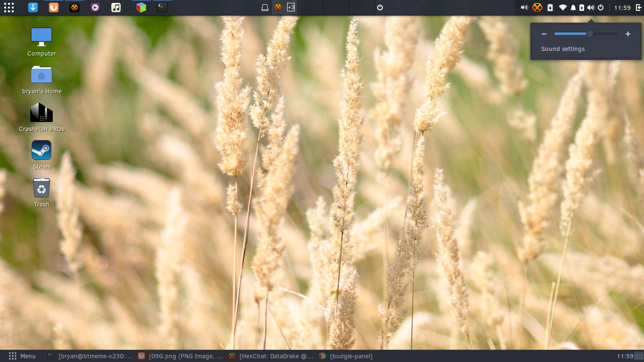Switch to the 09G.png image window
This screenshot has width=644, height=362.
tap(180, 356)
